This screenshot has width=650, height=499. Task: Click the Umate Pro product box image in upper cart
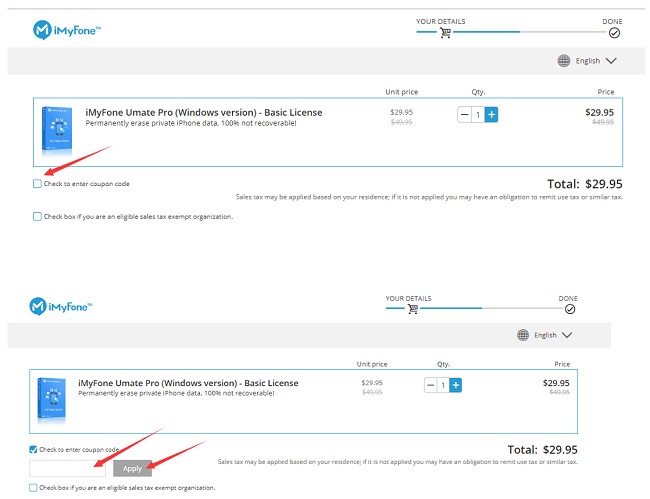(x=57, y=130)
